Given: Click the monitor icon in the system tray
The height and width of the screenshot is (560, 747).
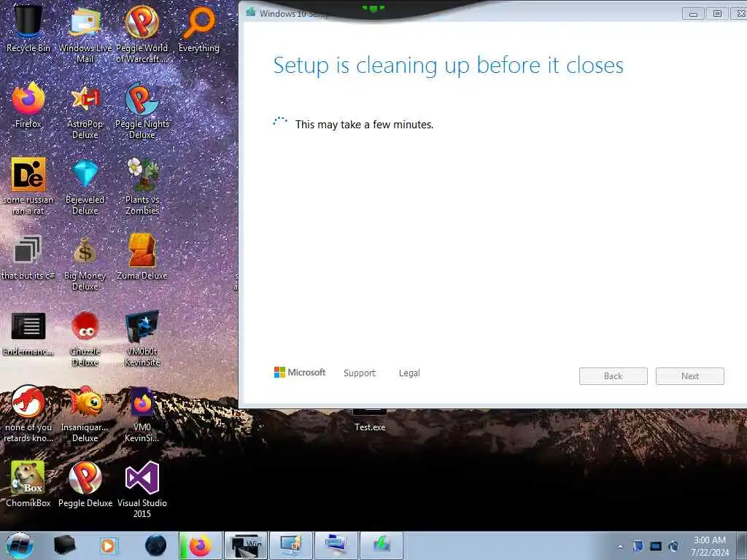Looking at the screenshot, I should click(656, 546).
